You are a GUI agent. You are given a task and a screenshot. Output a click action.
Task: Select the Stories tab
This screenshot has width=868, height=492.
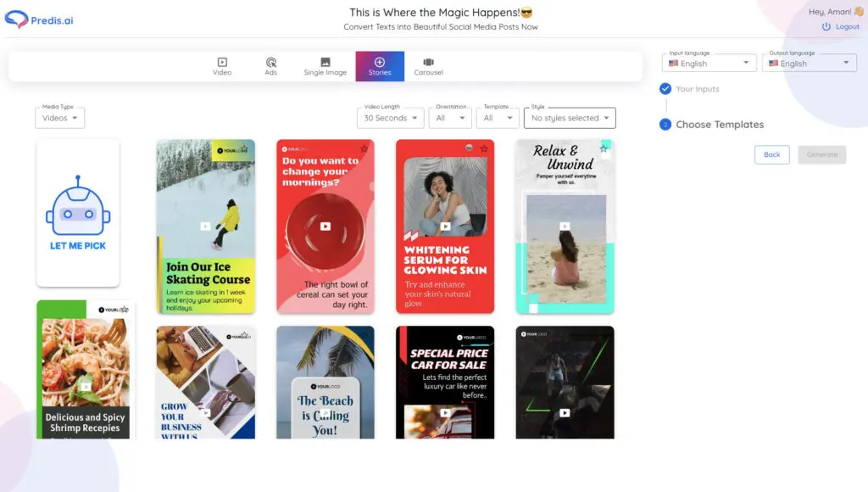pyautogui.click(x=380, y=66)
